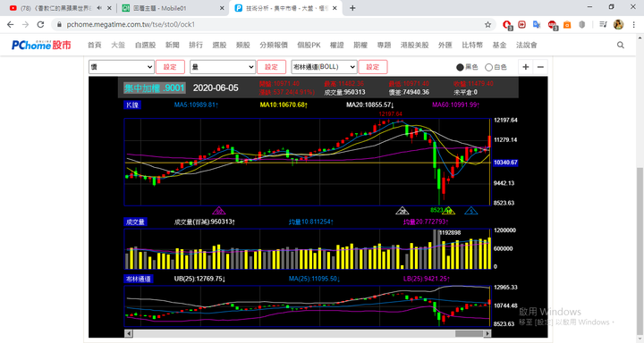The height and width of the screenshot is (343, 644).
Task: Click the orange shopping bag extension
Action: pyautogui.click(x=567, y=25)
